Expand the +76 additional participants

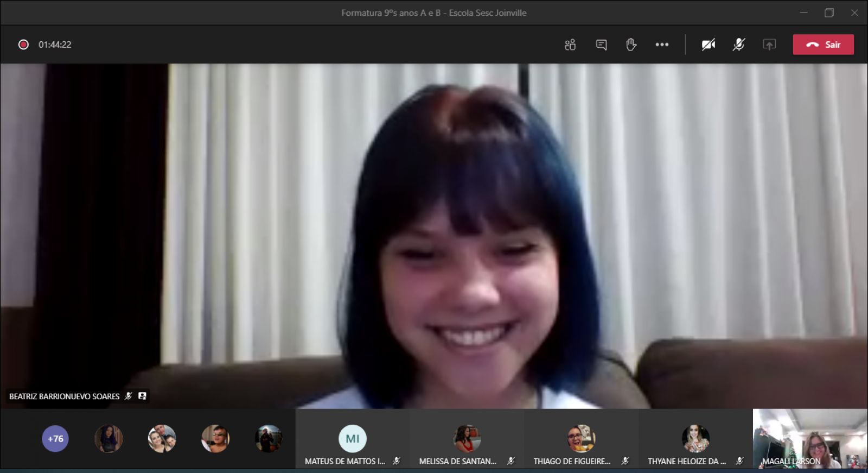[55, 439]
